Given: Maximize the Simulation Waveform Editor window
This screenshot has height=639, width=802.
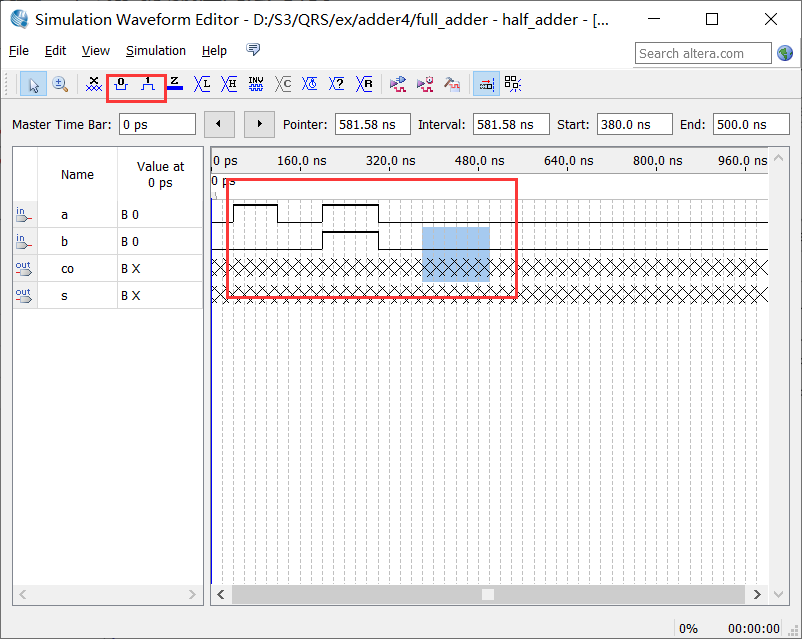Looking at the screenshot, I should [x=711, y=19].
